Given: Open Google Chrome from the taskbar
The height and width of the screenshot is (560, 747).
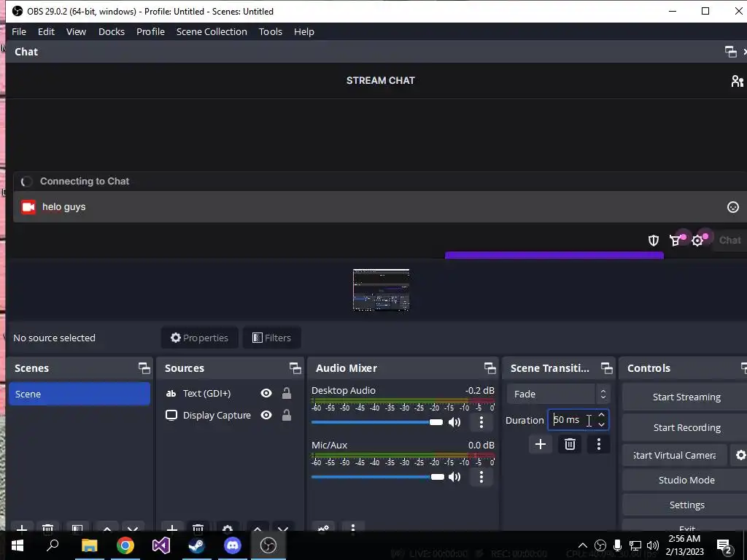Looking at the screenshot, I should (125, 545).
